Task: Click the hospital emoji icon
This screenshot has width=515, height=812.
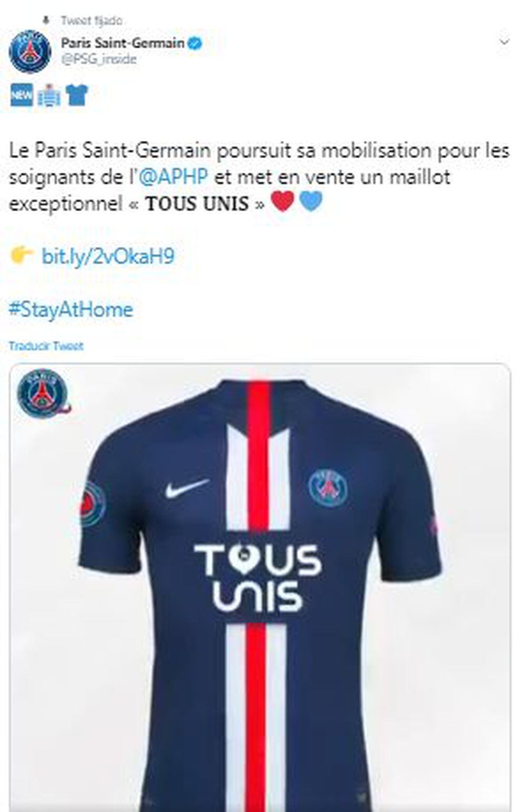Action: (48, 96)
